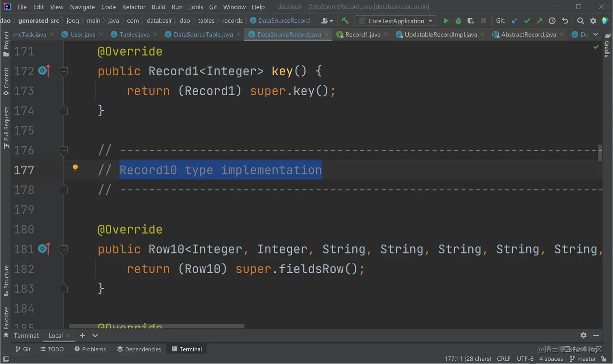Viewport: 613px width, 364px height.
Task: Open the Refactor menu
Action: [x=133, y=7]
